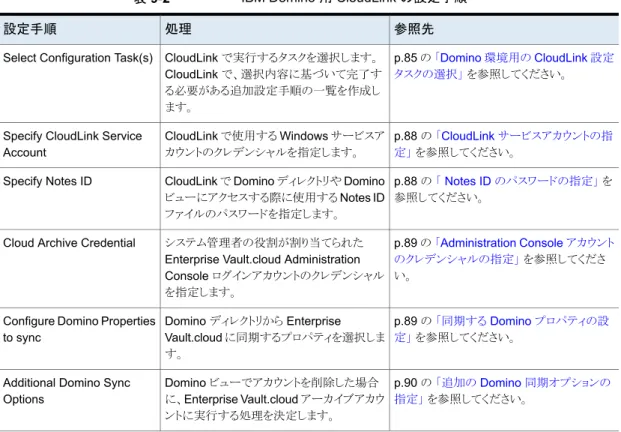Click header cell '参照先'

[x=504, y=29]
